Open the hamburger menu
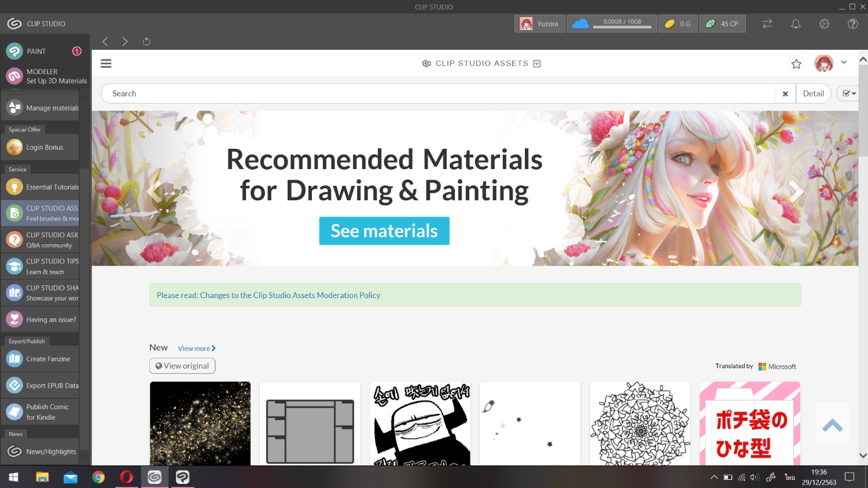The image size is (868, 488). pos(106,64)
